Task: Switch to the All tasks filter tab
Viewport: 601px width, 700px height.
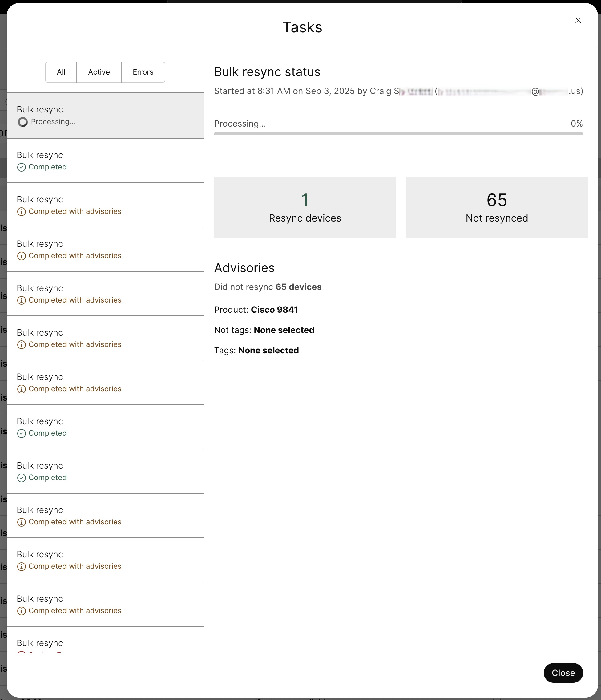Action: [61, 72]
